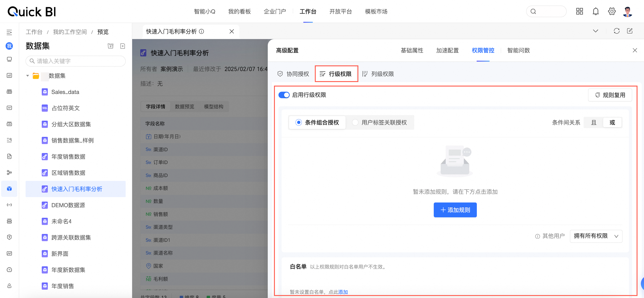Click the info icon next to tab title
Screen dimensions: 644x298
pos(202,31)
